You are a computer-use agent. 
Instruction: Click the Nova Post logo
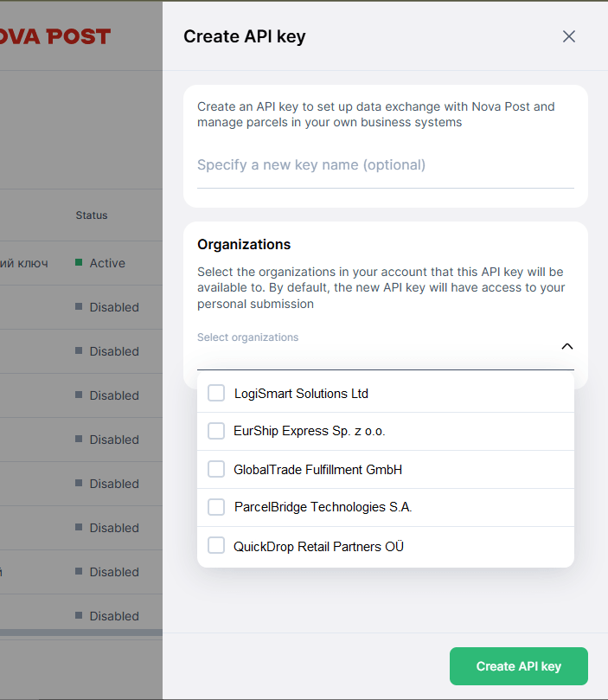[55, 36]
